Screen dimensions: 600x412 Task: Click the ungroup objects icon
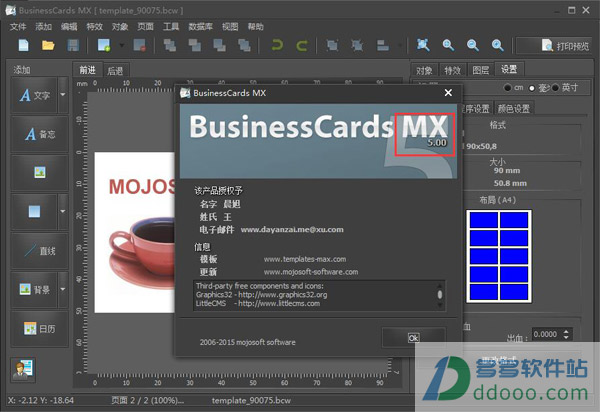(x=357, y=45)
